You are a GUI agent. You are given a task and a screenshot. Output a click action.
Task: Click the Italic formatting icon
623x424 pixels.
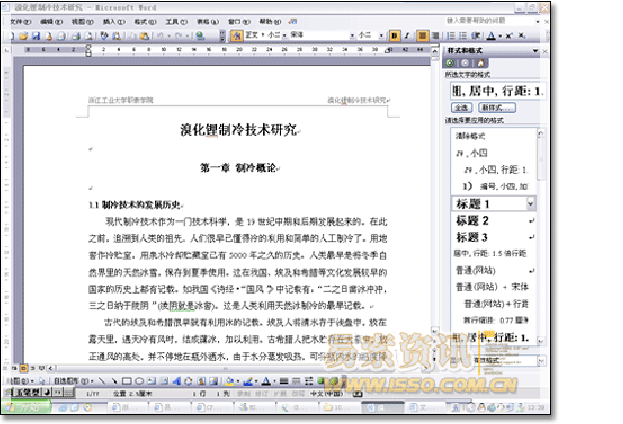(407, 36)
